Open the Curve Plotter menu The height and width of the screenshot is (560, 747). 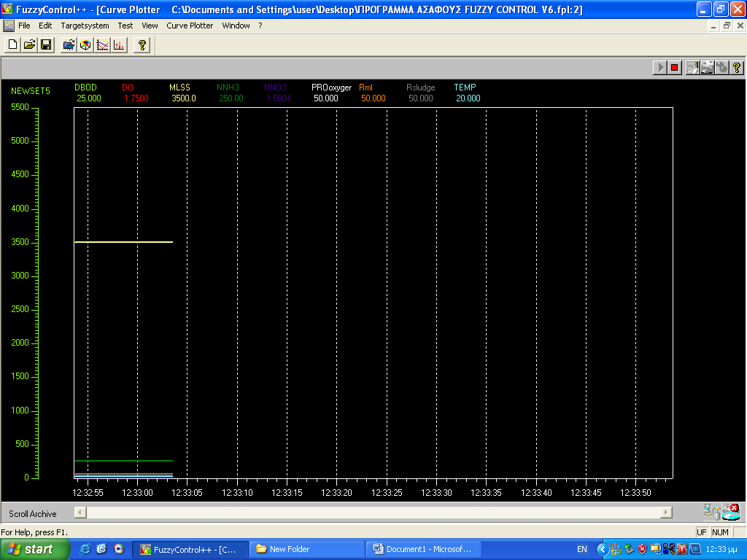tap(190, 26)
